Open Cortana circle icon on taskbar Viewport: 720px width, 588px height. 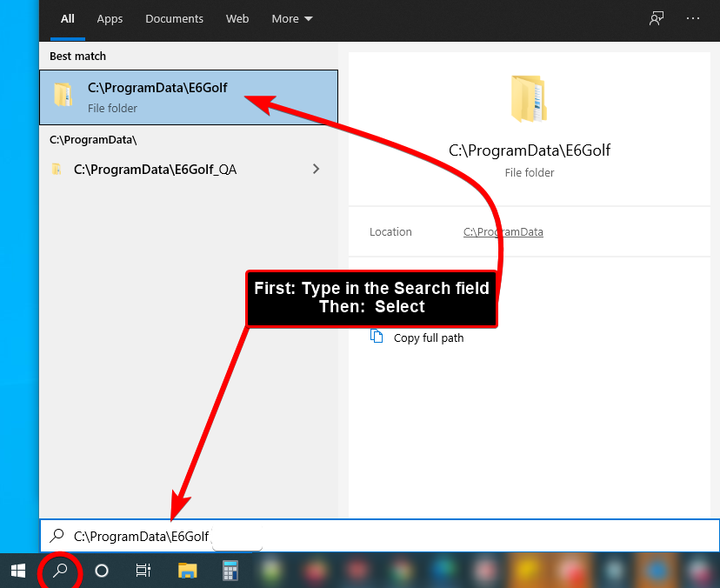[x=102, y=571]
